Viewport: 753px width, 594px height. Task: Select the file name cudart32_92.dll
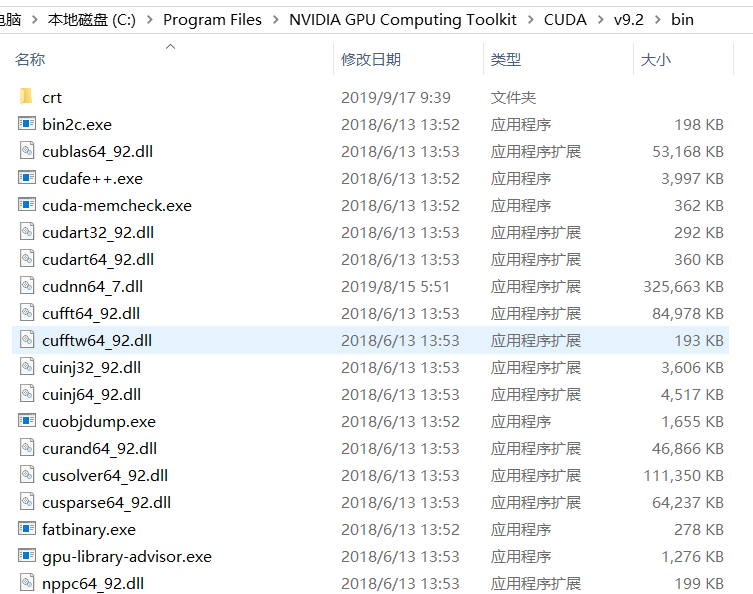(x=98, y=232)
